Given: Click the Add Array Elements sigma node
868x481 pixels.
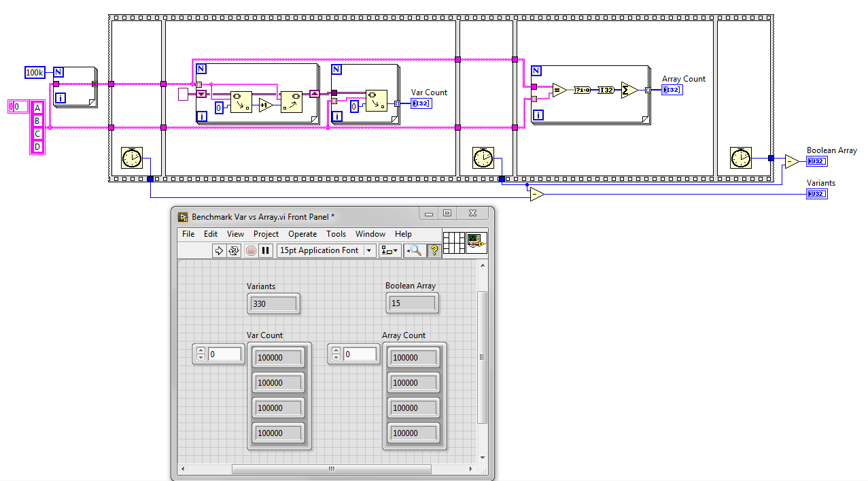Looking at the screenshot, I should click(x=629, y=90).
